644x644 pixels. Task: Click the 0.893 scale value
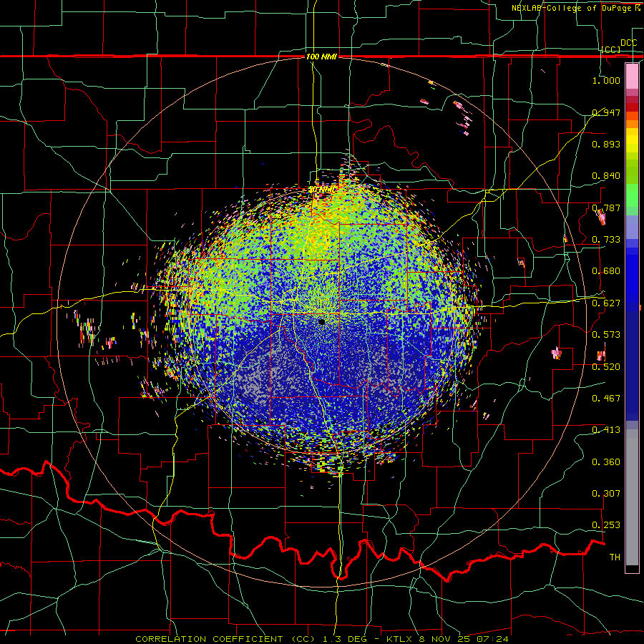click(x=606, y=144)
